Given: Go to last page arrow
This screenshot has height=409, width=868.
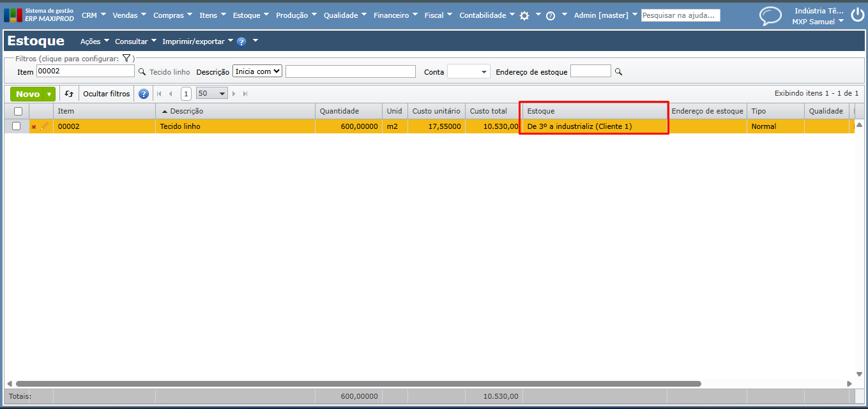Looking at the screenshot, I should [x=245, y=94].
